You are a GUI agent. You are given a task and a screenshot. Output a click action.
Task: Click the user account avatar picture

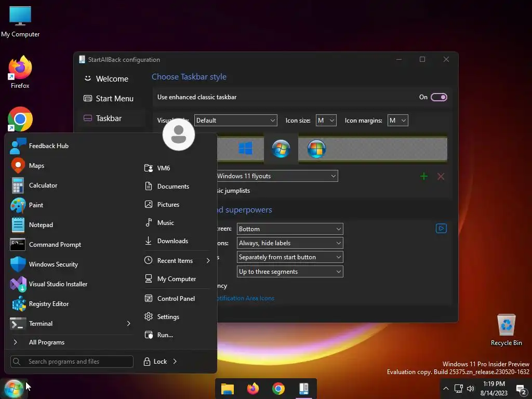point(179,135)
